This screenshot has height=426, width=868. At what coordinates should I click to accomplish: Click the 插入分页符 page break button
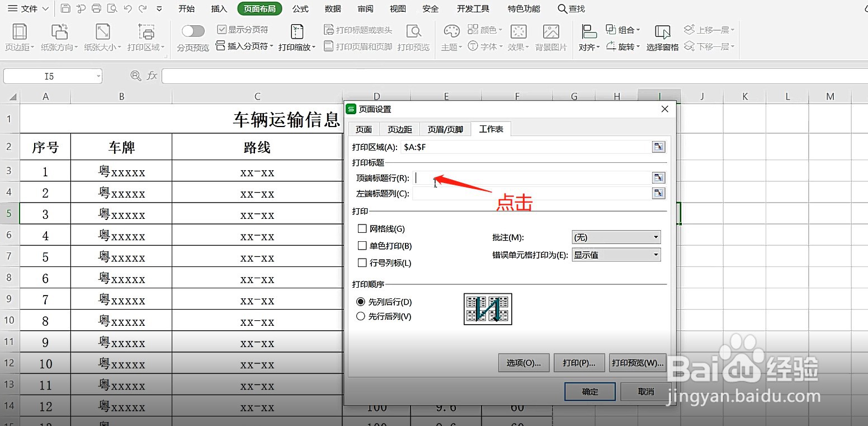click(x=244, y=46)
